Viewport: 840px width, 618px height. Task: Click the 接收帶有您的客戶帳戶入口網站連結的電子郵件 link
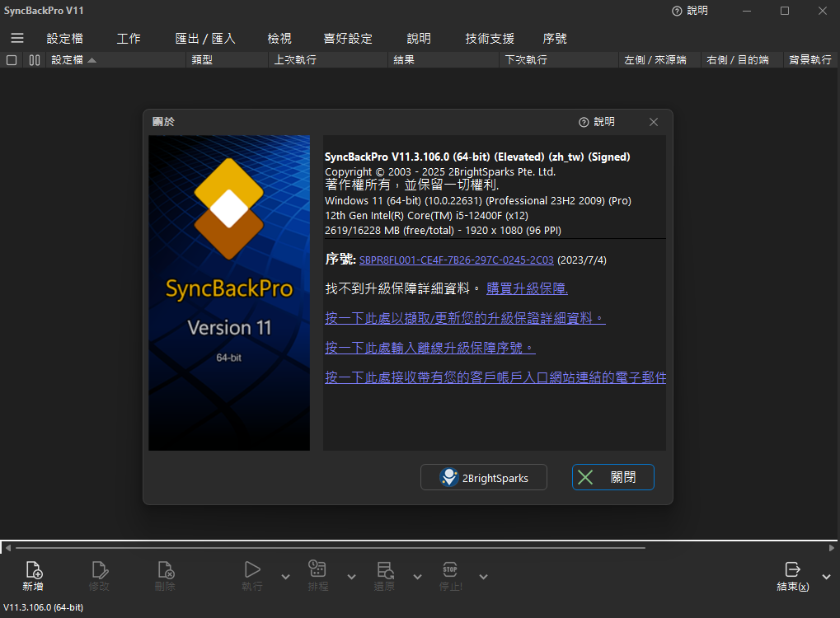click(x=495, y=377)
